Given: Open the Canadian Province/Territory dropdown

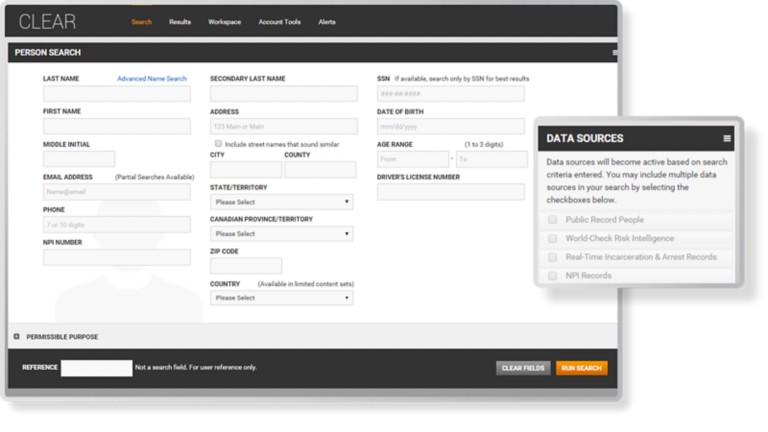Looking at the screenshot, I should [282, 234].
